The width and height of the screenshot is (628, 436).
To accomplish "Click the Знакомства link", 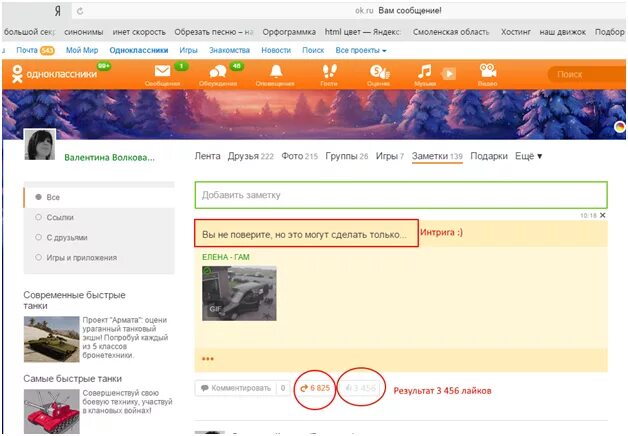I will pyautogui.click(x=229, y=50).
